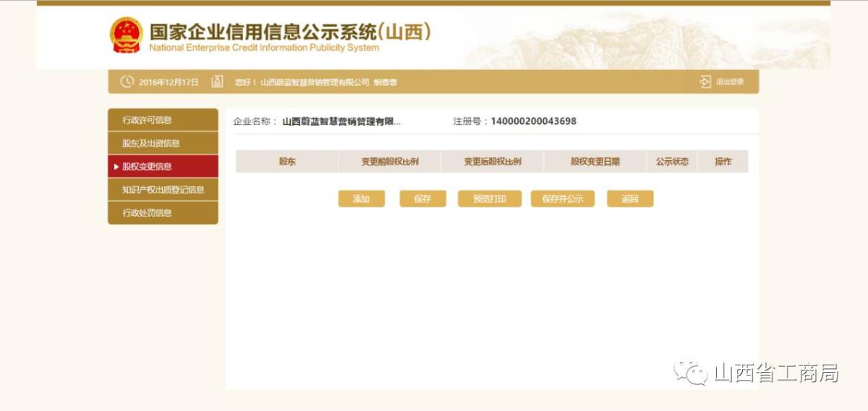The width and height of the screenshot is (868, 411).
Task: Click the WeChat logo watermark
Action: tap(691, 373)
